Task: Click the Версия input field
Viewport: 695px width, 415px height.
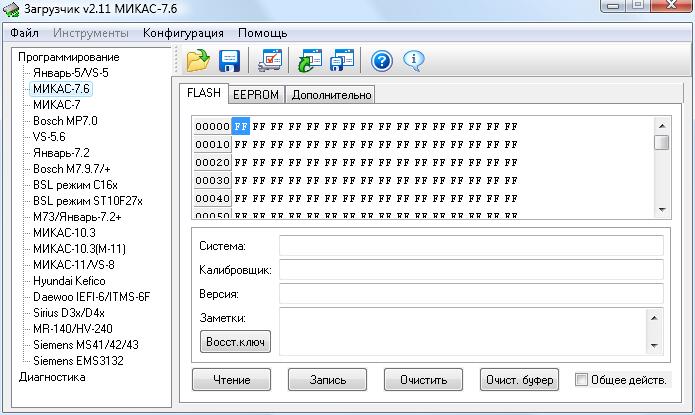Action: tap(471, 294)
